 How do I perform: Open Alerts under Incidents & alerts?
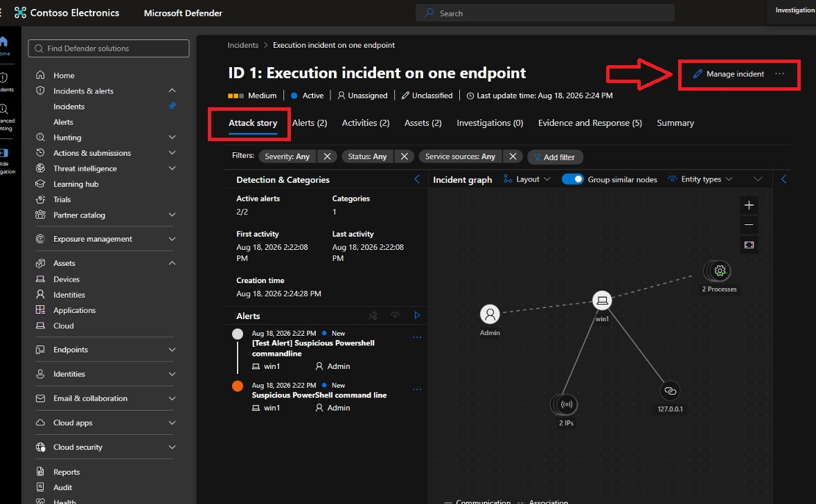tap(63, 122)
